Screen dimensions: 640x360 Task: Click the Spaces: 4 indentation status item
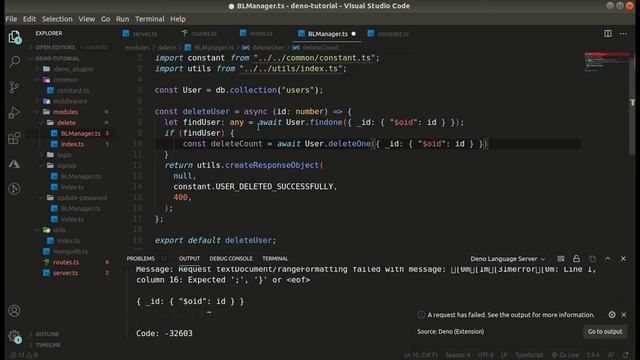[458, 355]
